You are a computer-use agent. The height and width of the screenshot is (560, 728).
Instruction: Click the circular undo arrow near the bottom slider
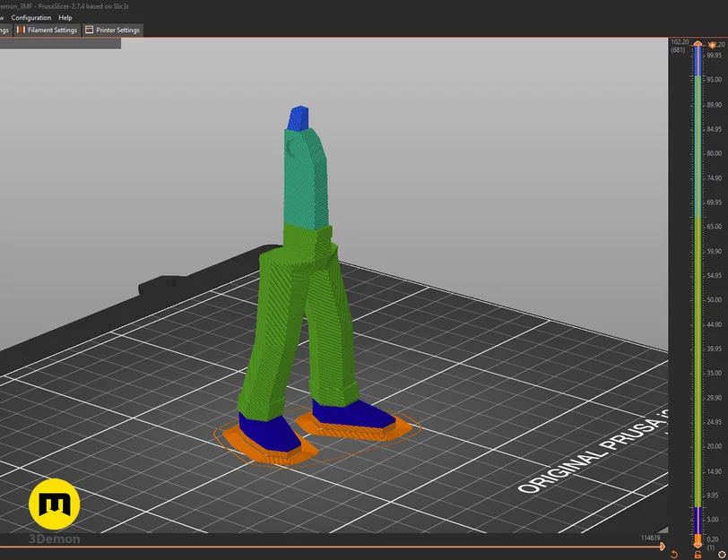click(x=674, y=554)
